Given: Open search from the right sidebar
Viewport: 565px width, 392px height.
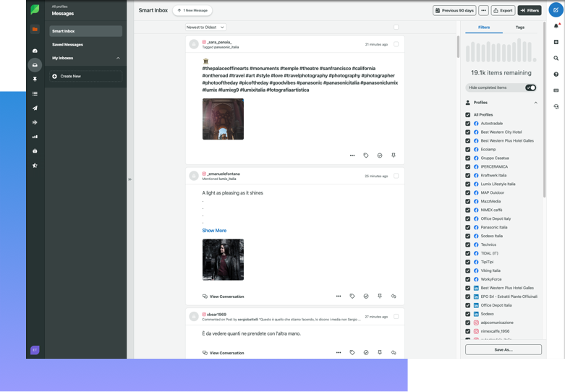Looking at the screenshot, I should pos(556,58).
